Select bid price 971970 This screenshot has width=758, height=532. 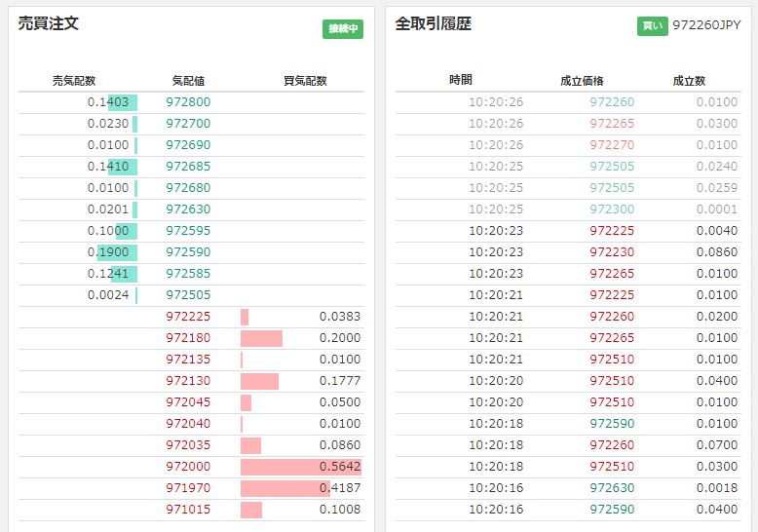188,488
